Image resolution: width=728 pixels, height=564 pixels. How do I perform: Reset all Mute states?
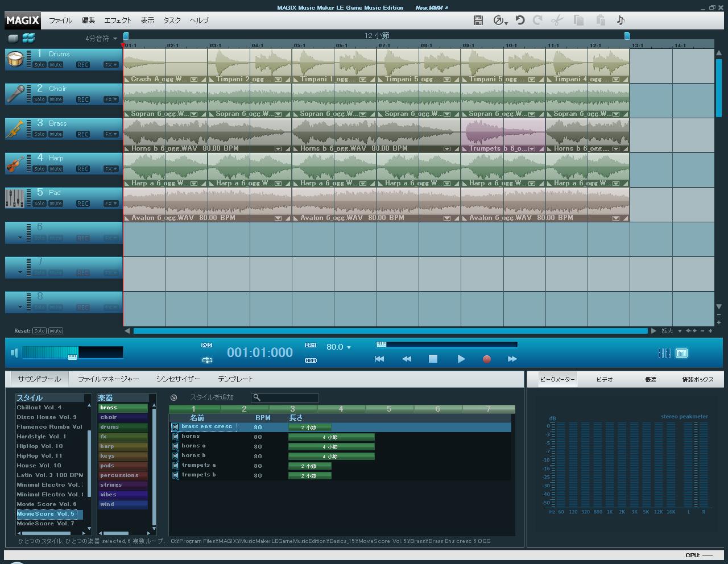[x=56, y=331]
